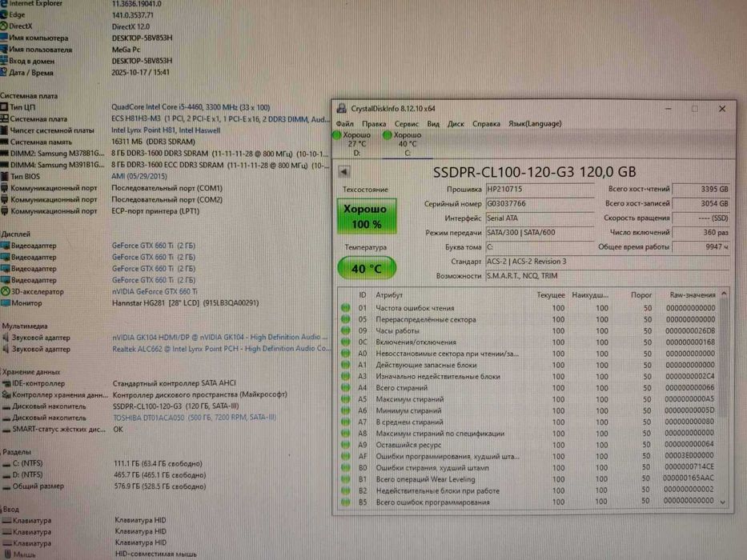Click the 40 °C temperature button
This screenshot has width=747, height=560.
(x=367, y=269)
